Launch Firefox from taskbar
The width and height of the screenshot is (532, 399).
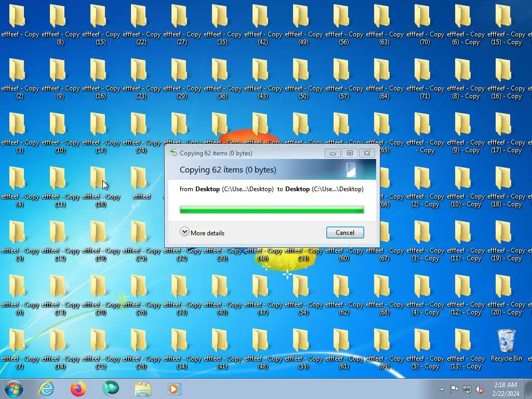pos(78,389)
